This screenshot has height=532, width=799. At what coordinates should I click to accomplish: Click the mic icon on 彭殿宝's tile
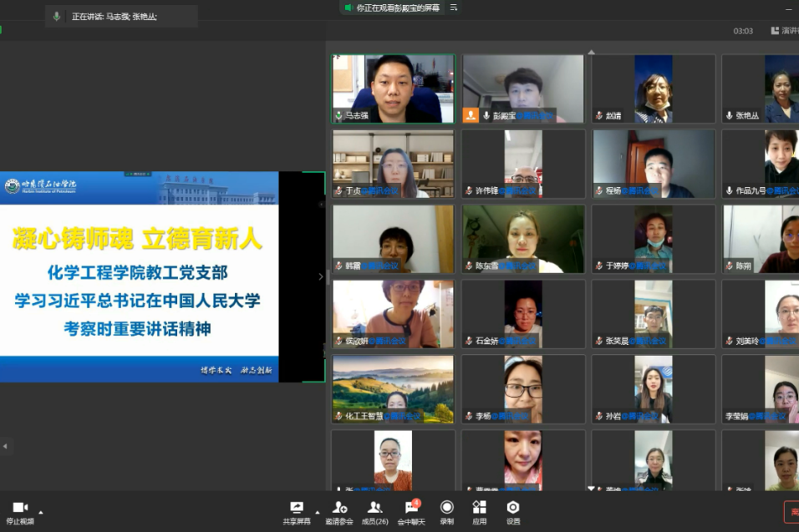(x=486, y=116)
